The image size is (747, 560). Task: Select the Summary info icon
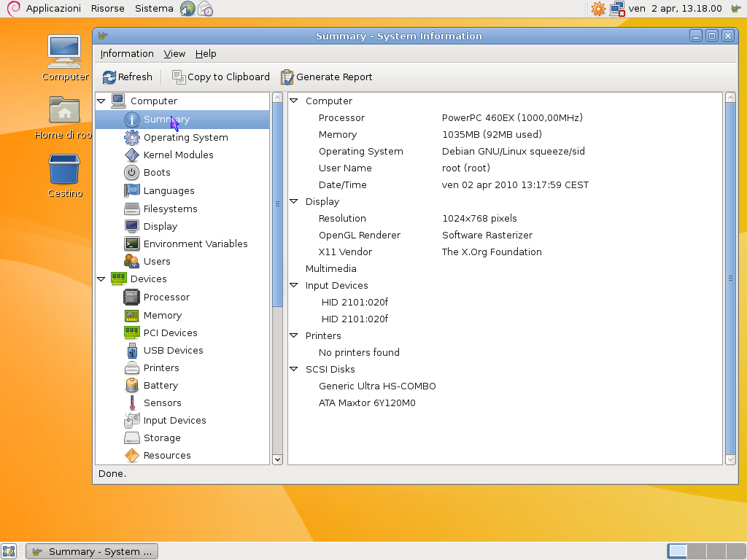point(132,120)
